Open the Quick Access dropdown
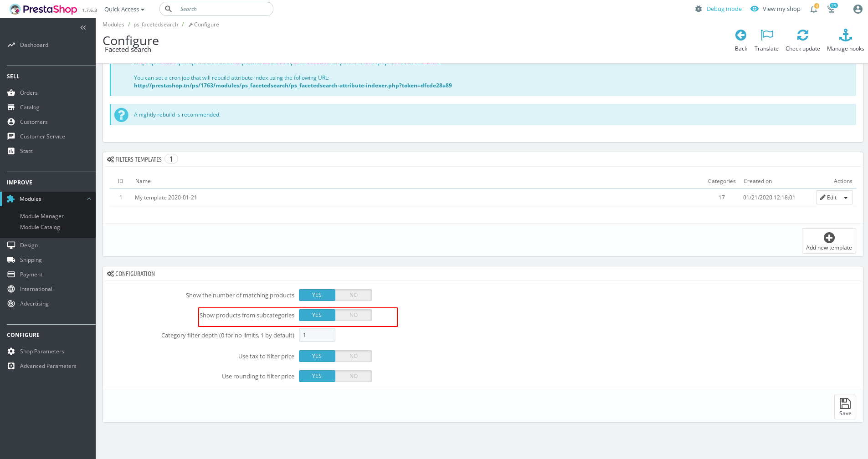The width and height of the screenshot is (868, 459). [x=124, y=9]
